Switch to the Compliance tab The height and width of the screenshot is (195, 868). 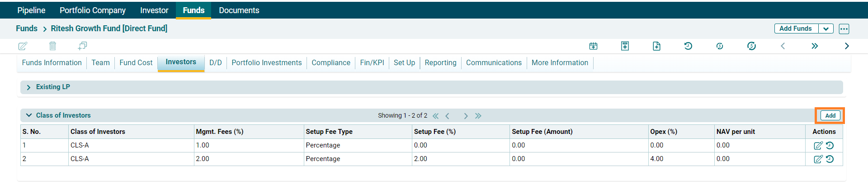click(330, 63)
